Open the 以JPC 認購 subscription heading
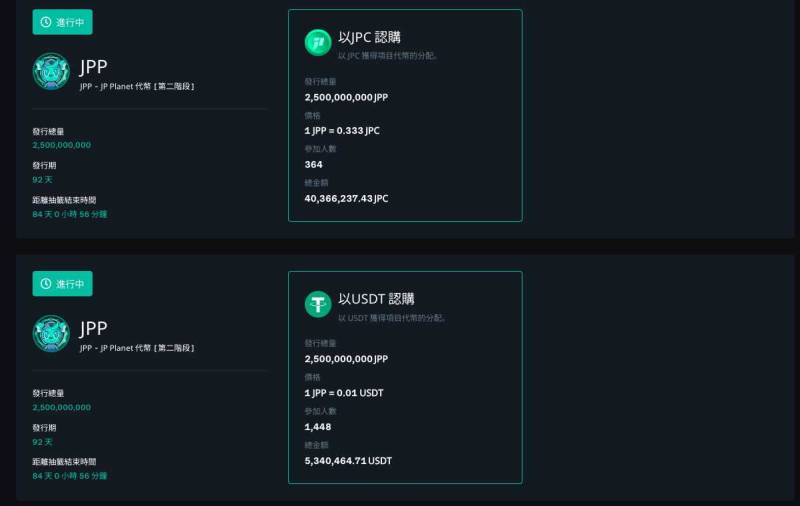 [369, 37]
